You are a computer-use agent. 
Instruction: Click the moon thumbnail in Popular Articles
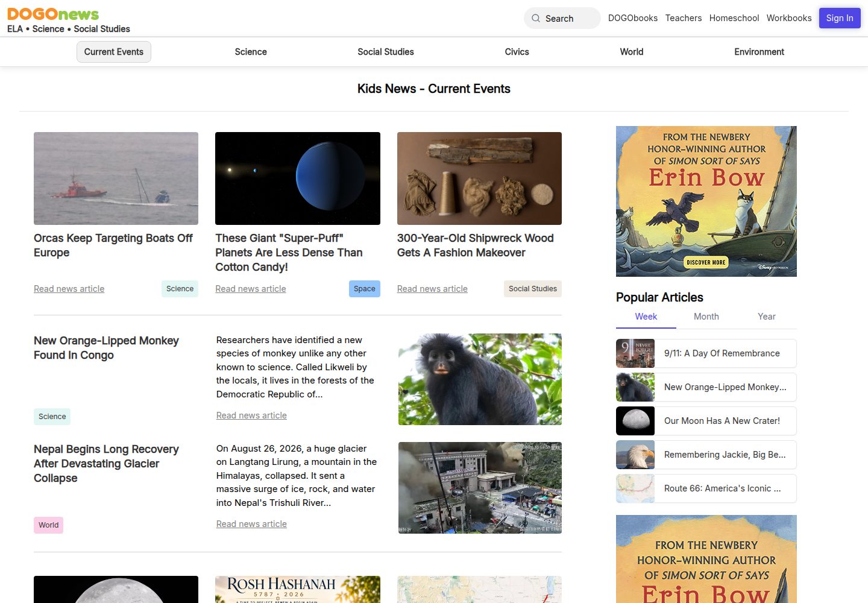coord(635,421)
